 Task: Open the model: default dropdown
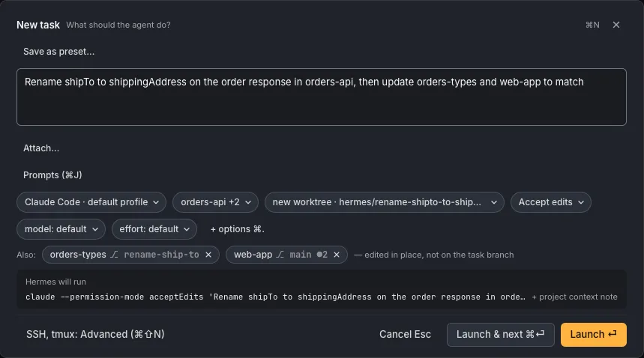(61, 229)
